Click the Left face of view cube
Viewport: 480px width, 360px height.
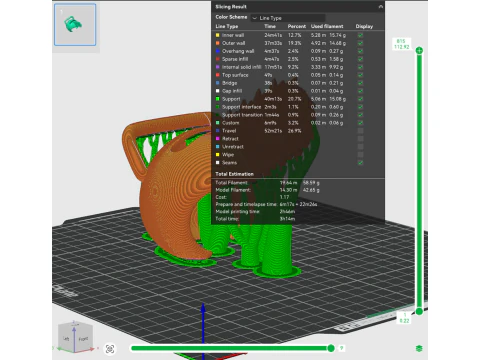pyautogui.click(x=66, y=338)
